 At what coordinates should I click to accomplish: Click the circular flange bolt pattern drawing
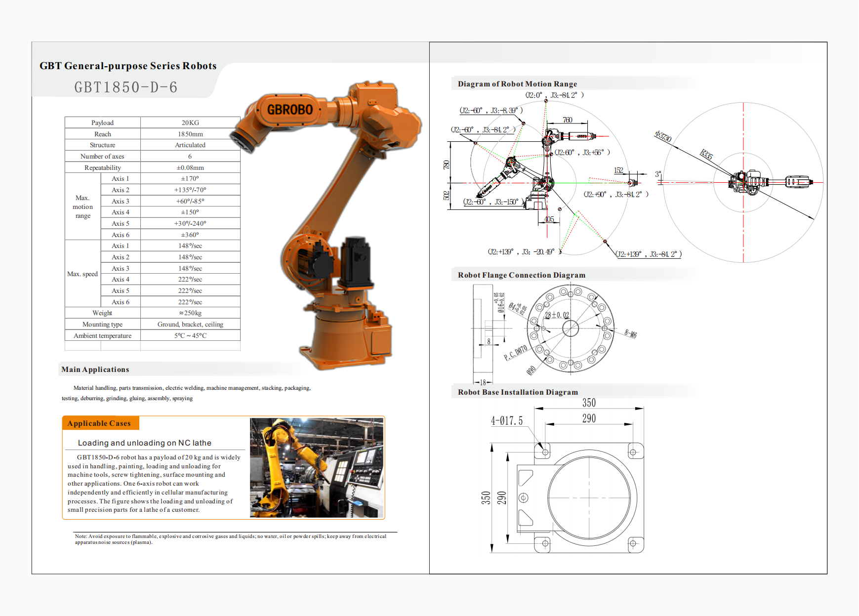pyautogui.click(x=571, y=329)
